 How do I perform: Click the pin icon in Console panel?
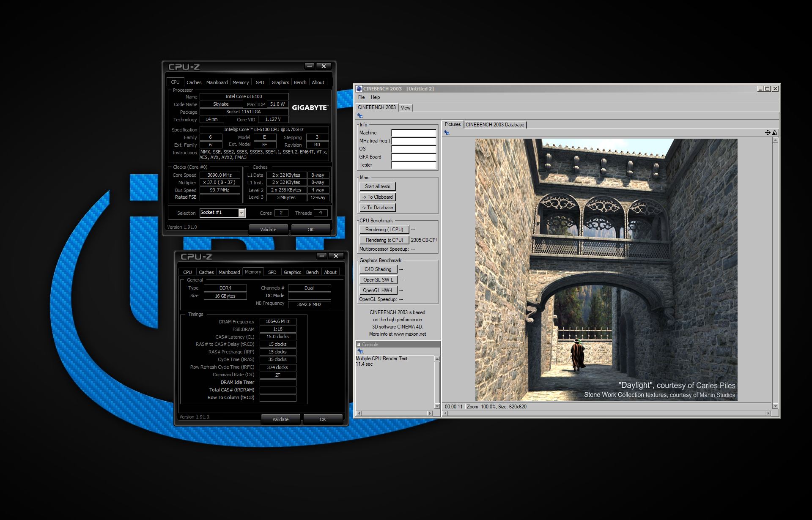(360, 351)
